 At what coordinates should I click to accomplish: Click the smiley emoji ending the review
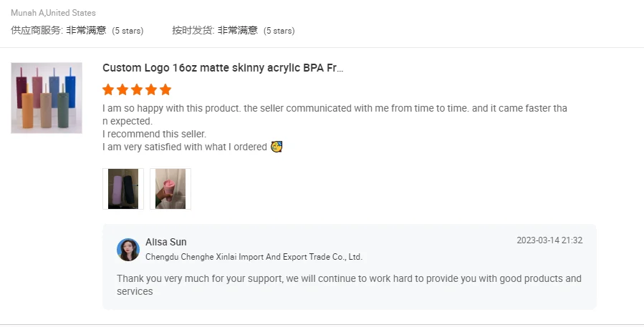click(277, 147)
